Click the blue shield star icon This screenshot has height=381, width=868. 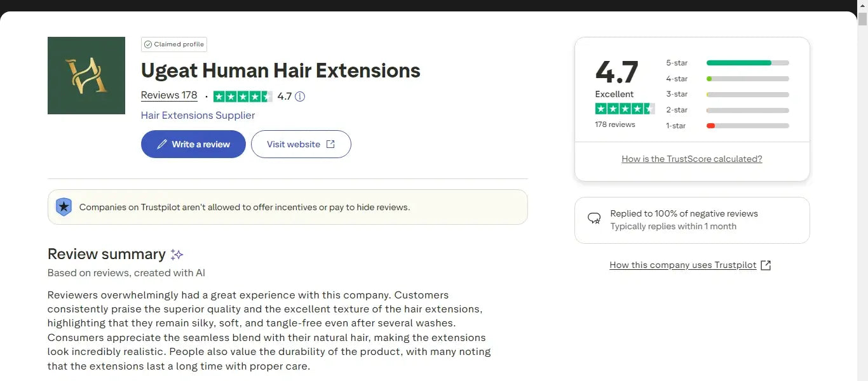pyautogui.click(x=64, y=207)
